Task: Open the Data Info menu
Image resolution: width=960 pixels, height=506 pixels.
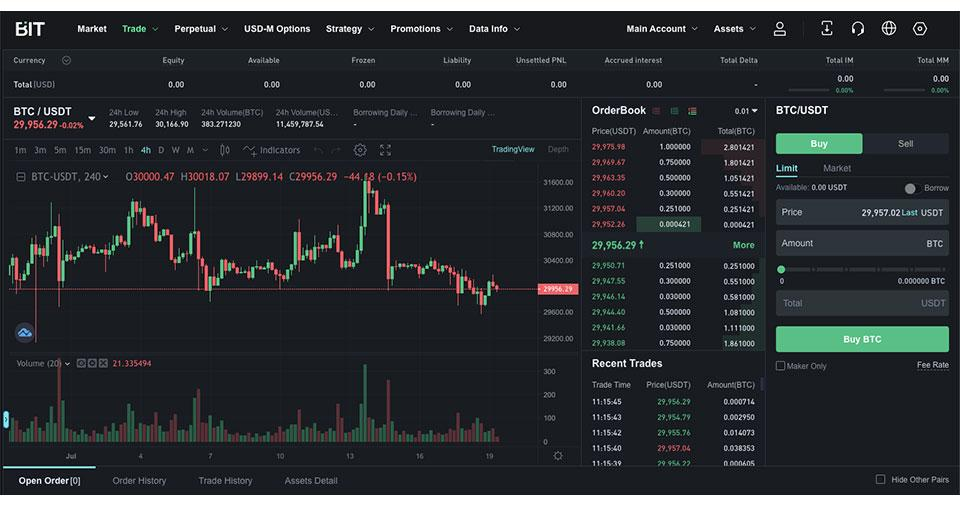Action: (x=494, y=29)
